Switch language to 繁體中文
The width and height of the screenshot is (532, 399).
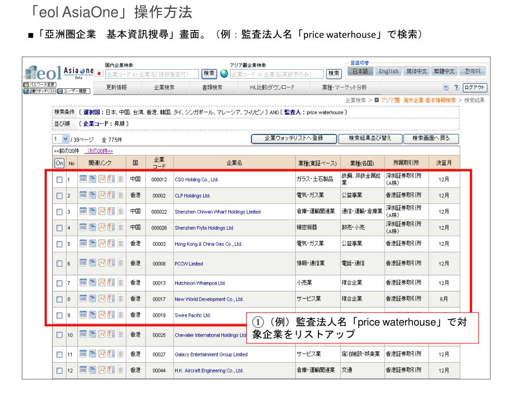coord(445,71)
